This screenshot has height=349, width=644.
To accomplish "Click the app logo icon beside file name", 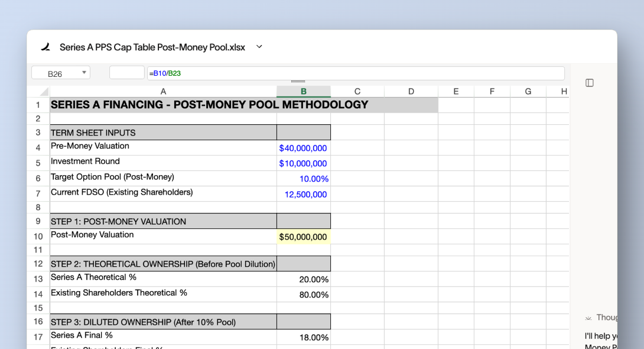I will tap(45, 47).
